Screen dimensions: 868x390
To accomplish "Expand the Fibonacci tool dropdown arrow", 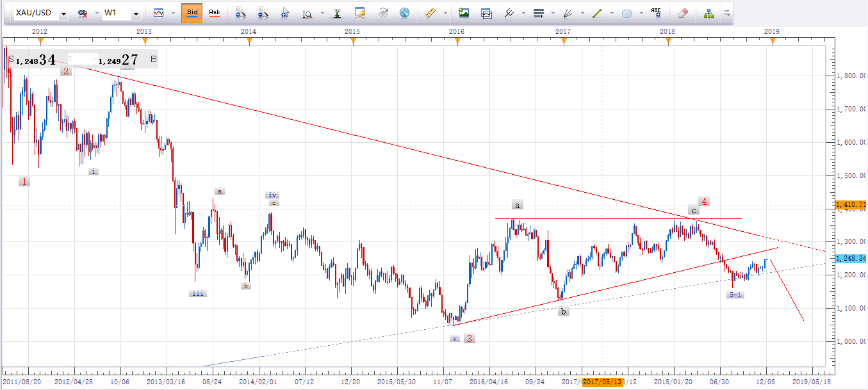I will coord(553,13).
